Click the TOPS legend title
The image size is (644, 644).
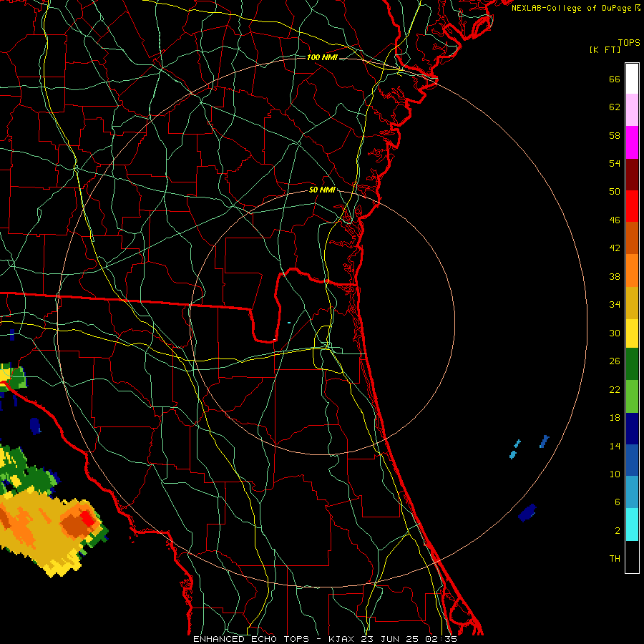629,43
